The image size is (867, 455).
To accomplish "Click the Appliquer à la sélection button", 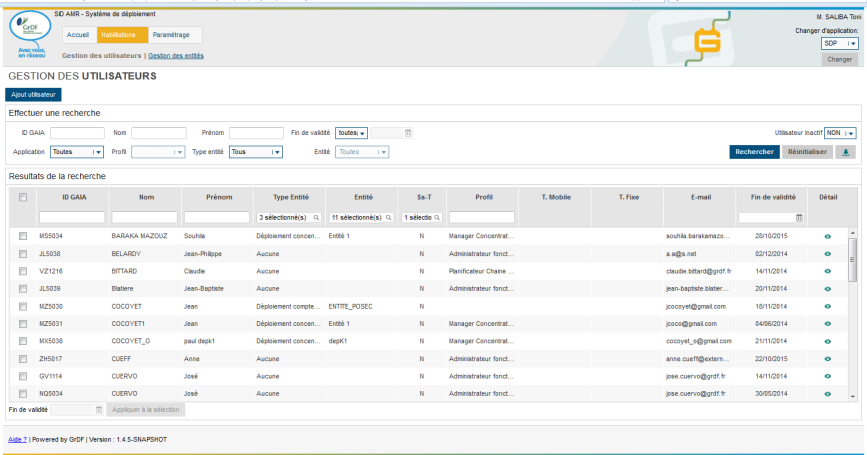I will click(146, 410).
